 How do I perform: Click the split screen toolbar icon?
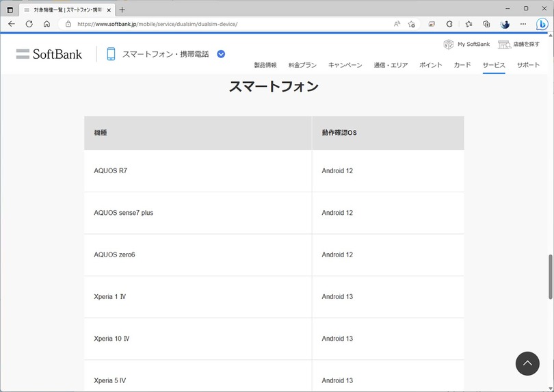pos(432,24)
